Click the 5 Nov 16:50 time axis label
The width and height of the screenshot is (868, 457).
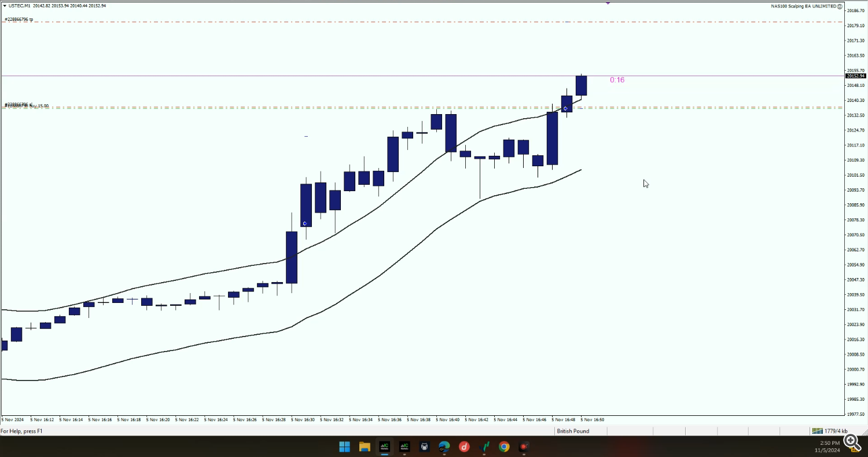tap(593, 420)
